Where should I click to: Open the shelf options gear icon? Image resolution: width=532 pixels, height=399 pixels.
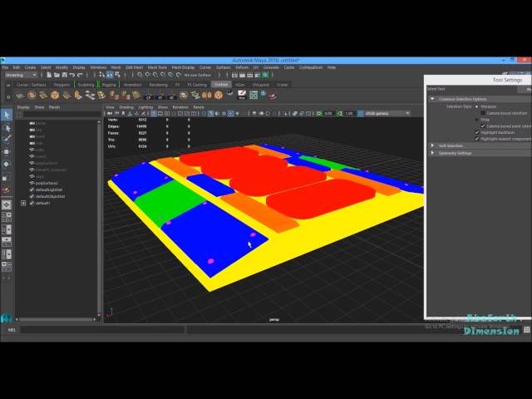click(x=8, y=96)
